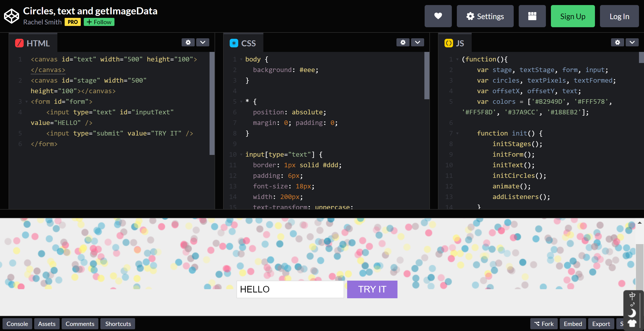Follow Rachel Smith
Screen dimensions: 644x331
tap(99, 22)
